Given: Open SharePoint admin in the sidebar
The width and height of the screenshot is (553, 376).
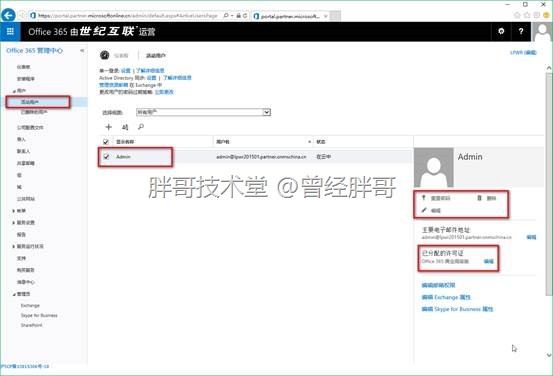Looking at the screenshot, I should click(31, 325).
